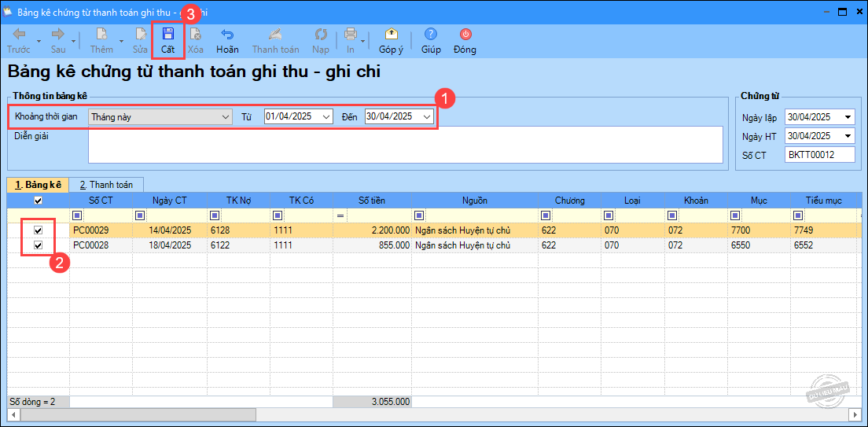The image size is (868, 427).
Task: Click the Số CT field showing BKTT00012
Action: pos(819,155)
